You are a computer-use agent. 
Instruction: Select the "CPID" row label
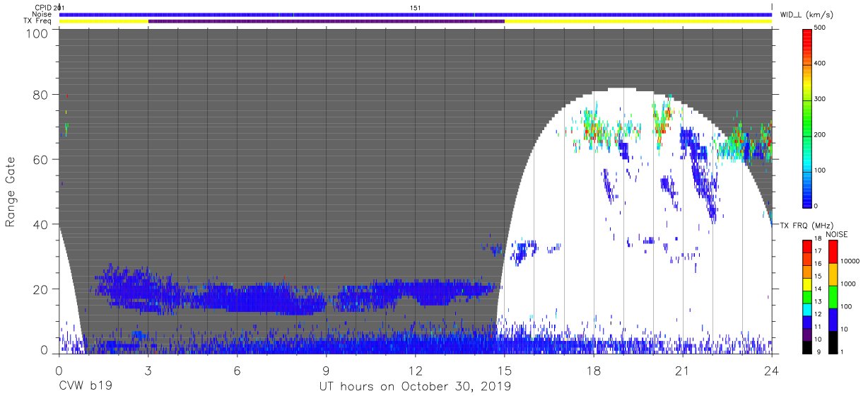(43, 7)
